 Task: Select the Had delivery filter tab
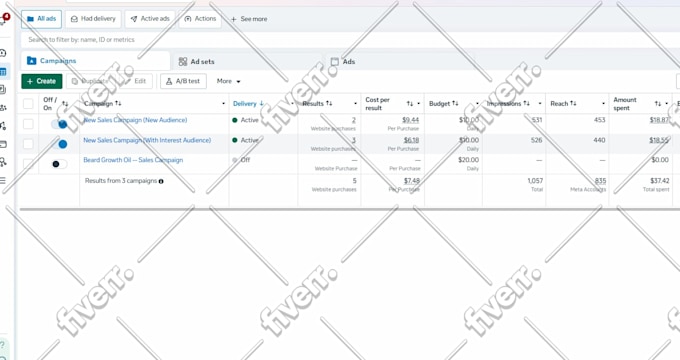tap(93, 19)
